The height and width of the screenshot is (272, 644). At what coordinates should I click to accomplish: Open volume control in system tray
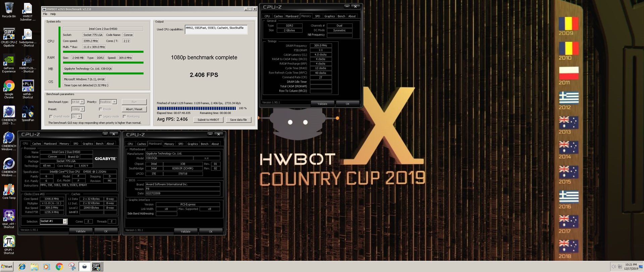[613, 267]
